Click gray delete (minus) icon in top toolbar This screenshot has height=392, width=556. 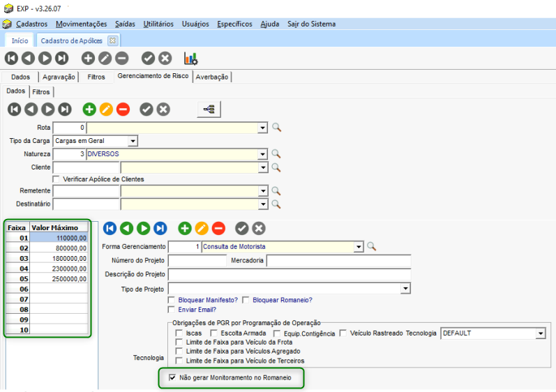click(121, 58)
